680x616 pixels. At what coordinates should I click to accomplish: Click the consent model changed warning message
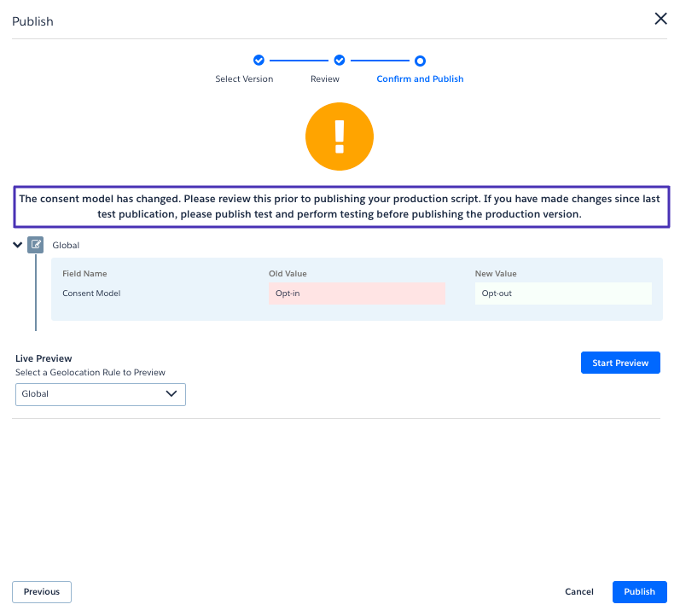click(340, 206)
